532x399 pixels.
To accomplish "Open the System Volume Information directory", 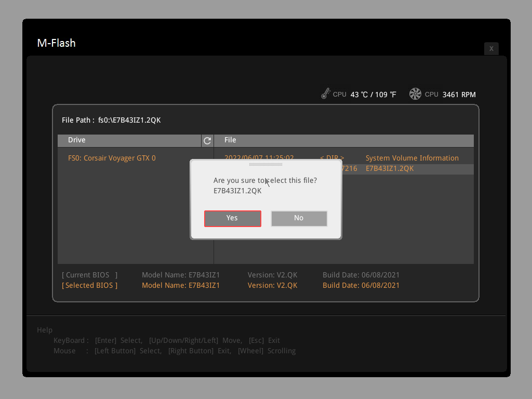I will (x=412, y=158).
